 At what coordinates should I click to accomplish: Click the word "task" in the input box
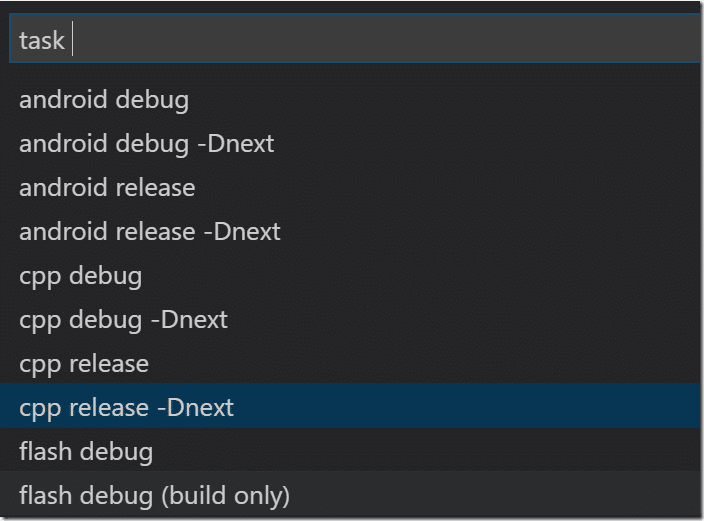pos(42,40)
